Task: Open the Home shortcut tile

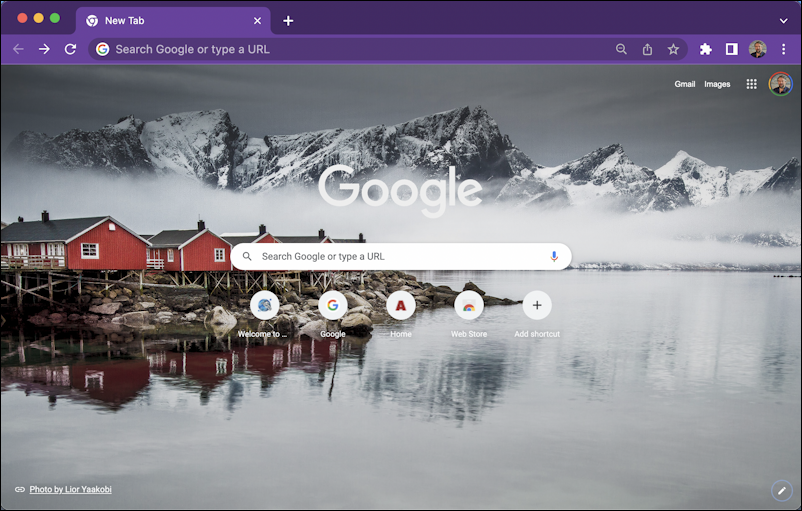Action: tap(401, 313)
